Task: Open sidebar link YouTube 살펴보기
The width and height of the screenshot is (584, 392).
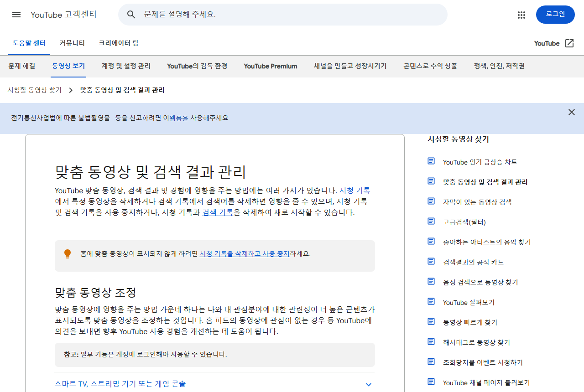Action: tap(469, 302)
